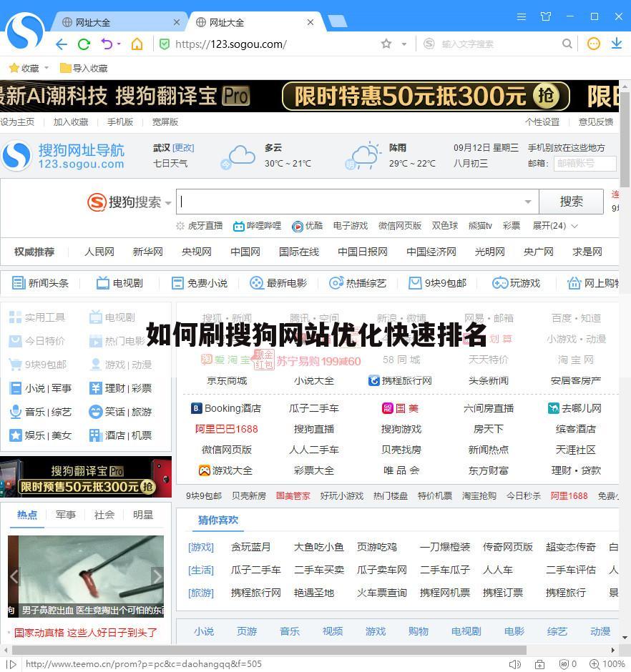The height and width of the screenshot is (672, 631).
Task: Open 优酷 via its play icon
Action: (x=298, y=226)
